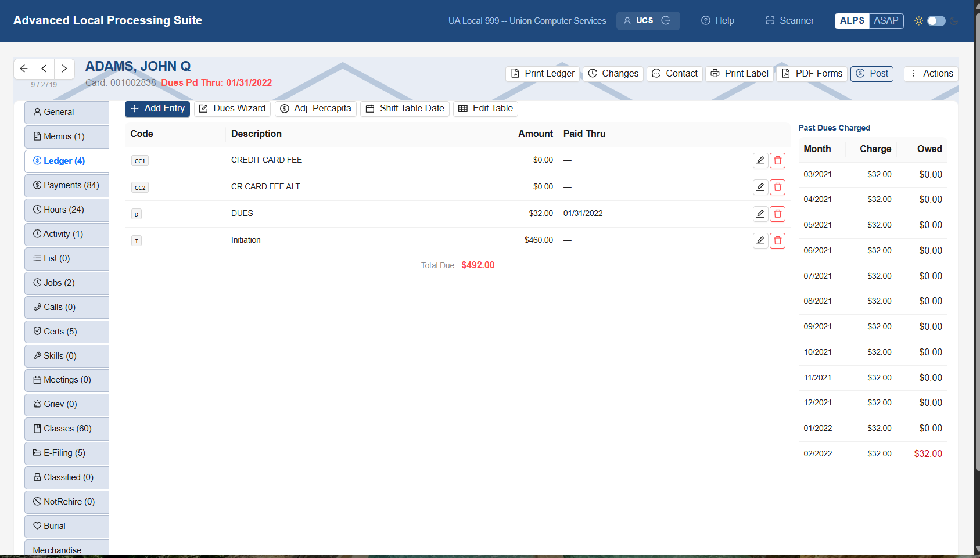Add Entry to the ledger
Image resolution: width=980 pixels, height=558 pixels.
[x=157, y=109]
